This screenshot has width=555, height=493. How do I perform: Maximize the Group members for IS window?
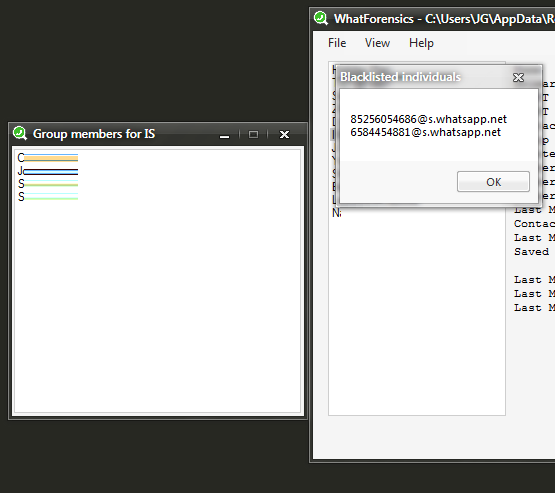[x=253, y=134]
